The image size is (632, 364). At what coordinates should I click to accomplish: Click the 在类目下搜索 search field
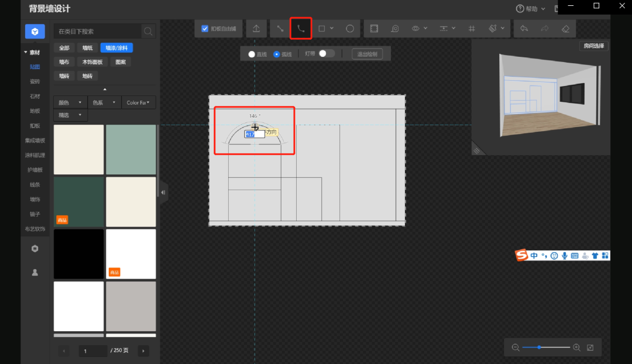tap(98, 32)
